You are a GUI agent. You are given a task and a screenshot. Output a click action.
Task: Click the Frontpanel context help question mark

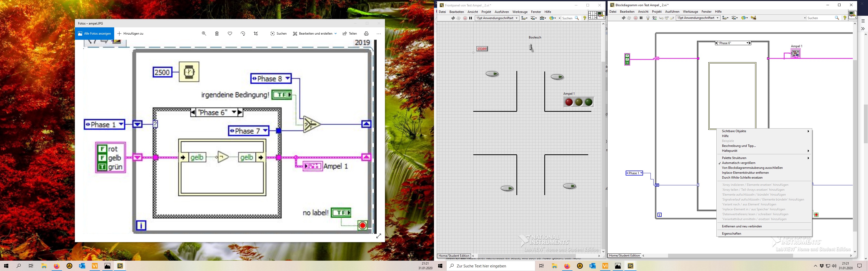click(x=585, y=18)
